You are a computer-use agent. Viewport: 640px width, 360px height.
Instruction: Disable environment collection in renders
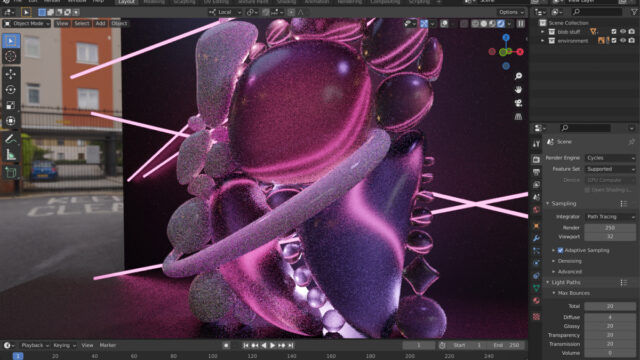coord(632,40)
